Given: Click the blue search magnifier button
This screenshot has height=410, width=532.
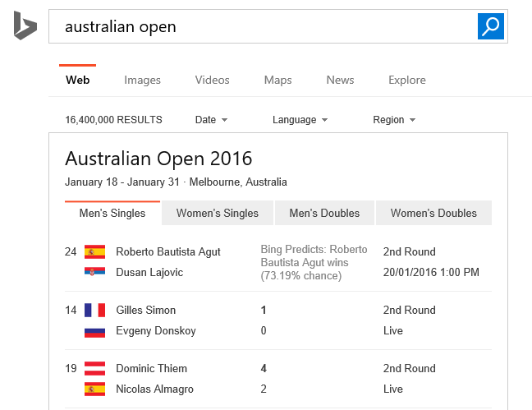Looking at the screenshot, I should coord(491,26).
